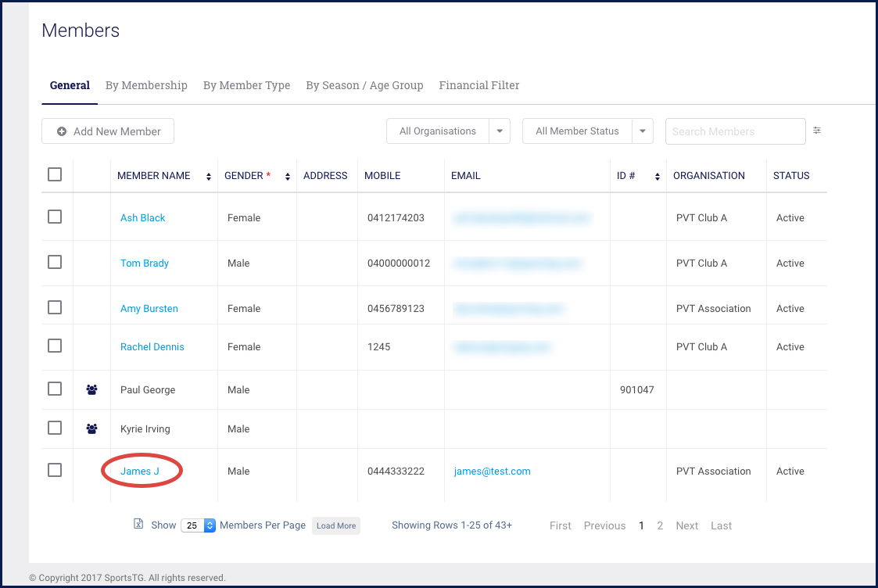Open Ash Black's member profile
This screenshot has width=878, height=588.
(143, 218)
